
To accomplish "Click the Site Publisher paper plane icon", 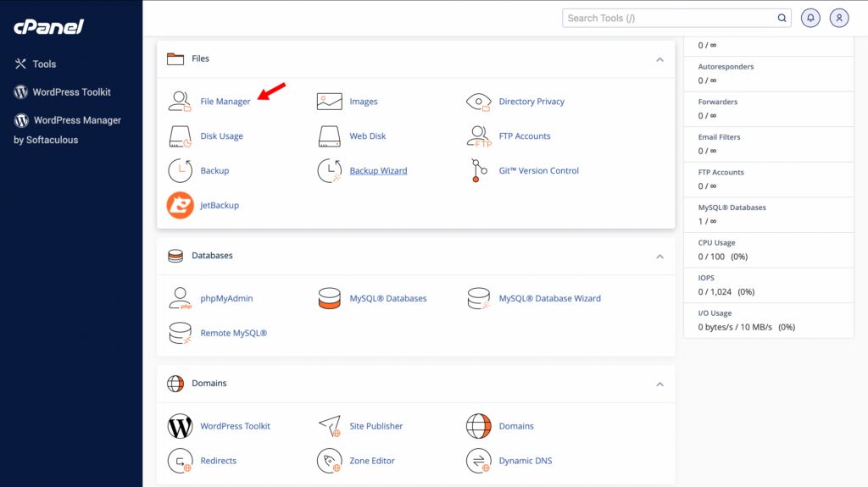I will pyautogui.click(x=330, y=426).
